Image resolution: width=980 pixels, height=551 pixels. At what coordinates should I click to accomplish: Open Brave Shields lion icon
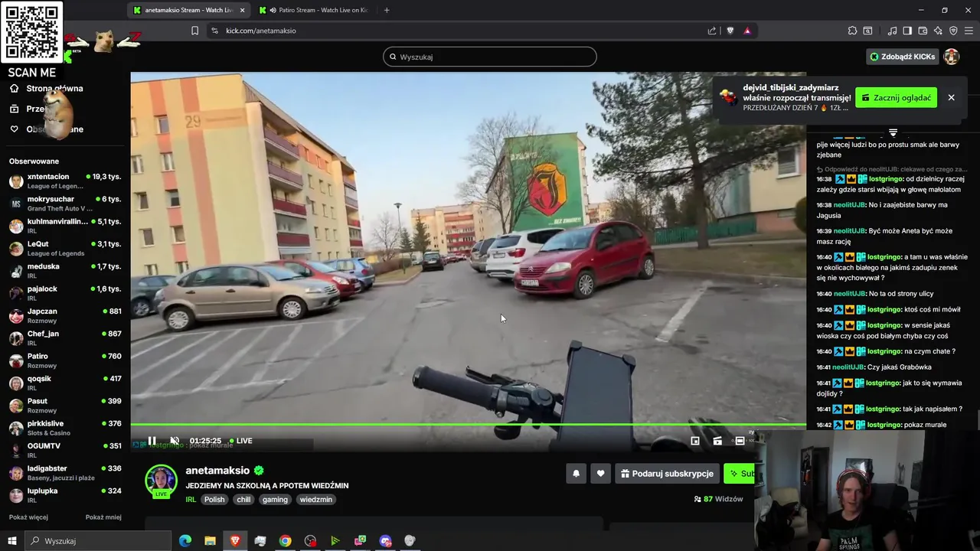730,31
